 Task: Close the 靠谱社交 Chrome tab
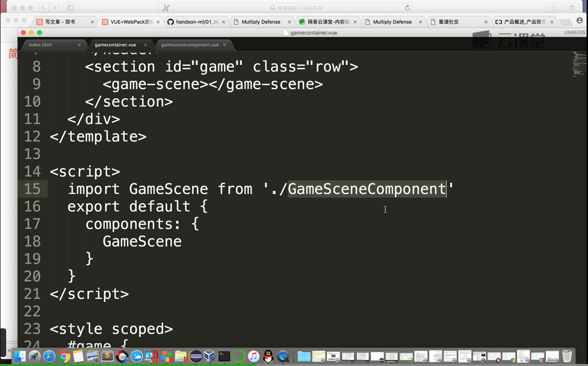point(486,22)
